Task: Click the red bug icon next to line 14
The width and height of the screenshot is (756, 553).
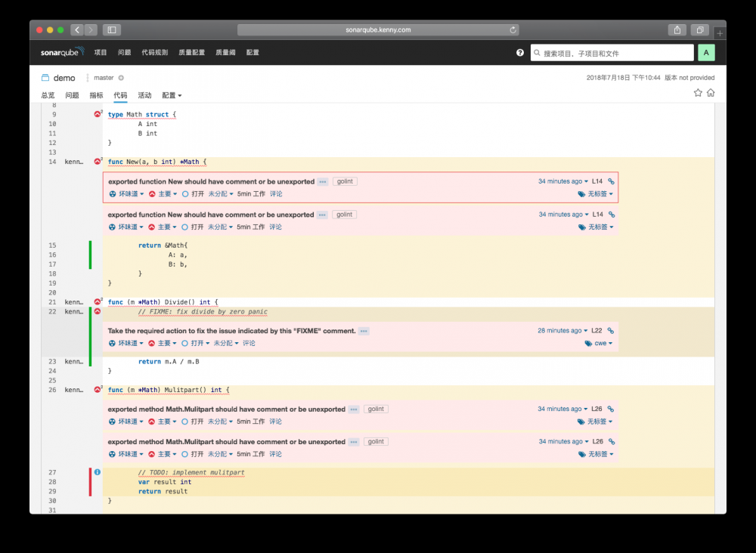Action: pos(97,161)
